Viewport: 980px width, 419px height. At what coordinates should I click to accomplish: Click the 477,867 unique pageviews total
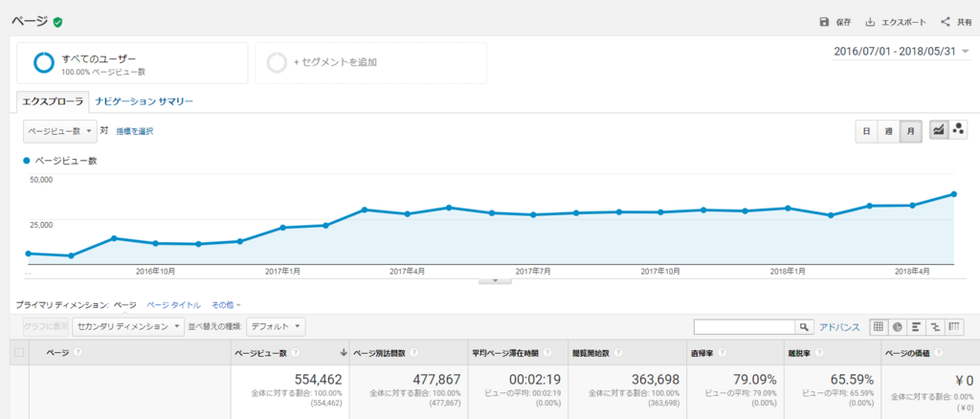tap(436, 380)
